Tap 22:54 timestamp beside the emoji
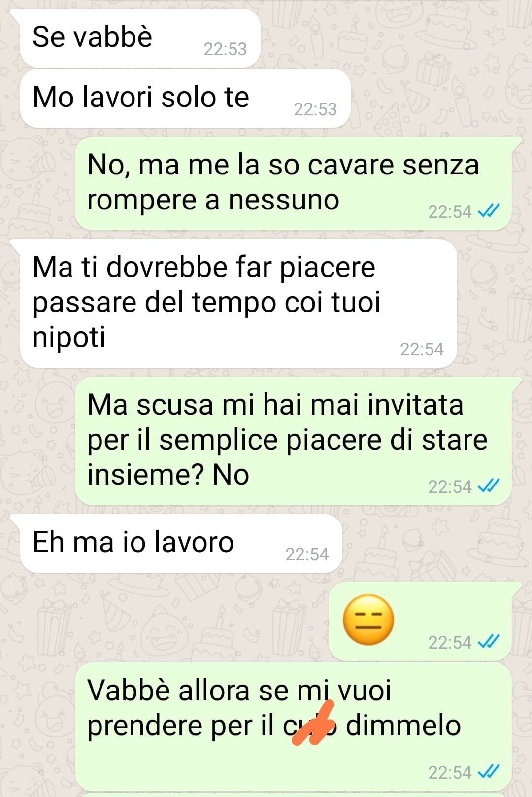 [450, 643]
